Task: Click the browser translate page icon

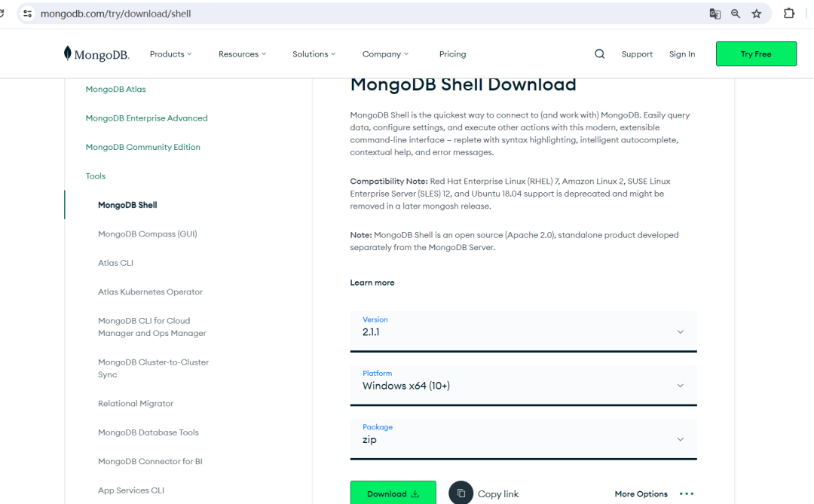Action: tap(715, 14)
